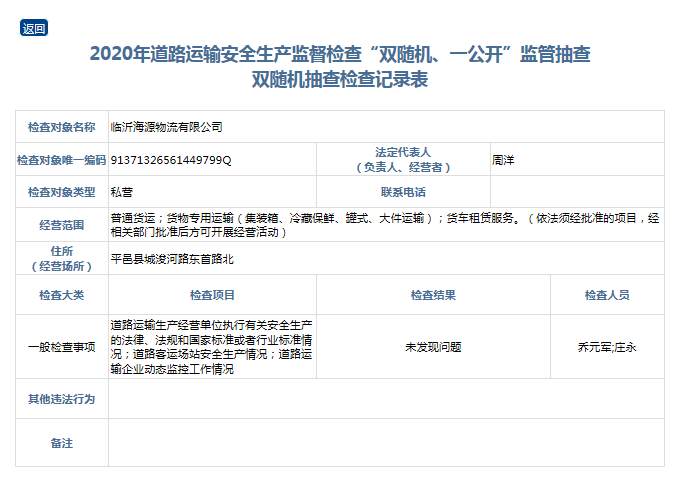Screen dimensions: 679x478
Task: Select the result 未发现问题
Action: point(433,347)
